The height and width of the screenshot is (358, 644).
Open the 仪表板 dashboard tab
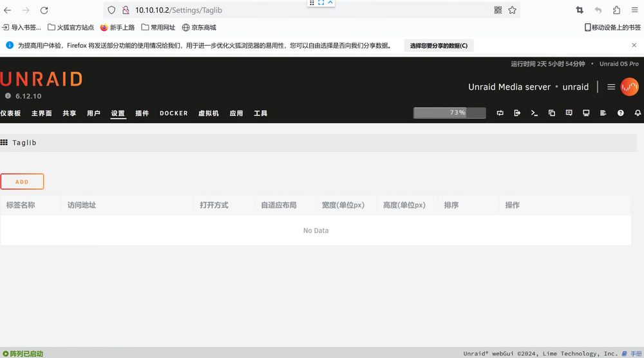11,113
